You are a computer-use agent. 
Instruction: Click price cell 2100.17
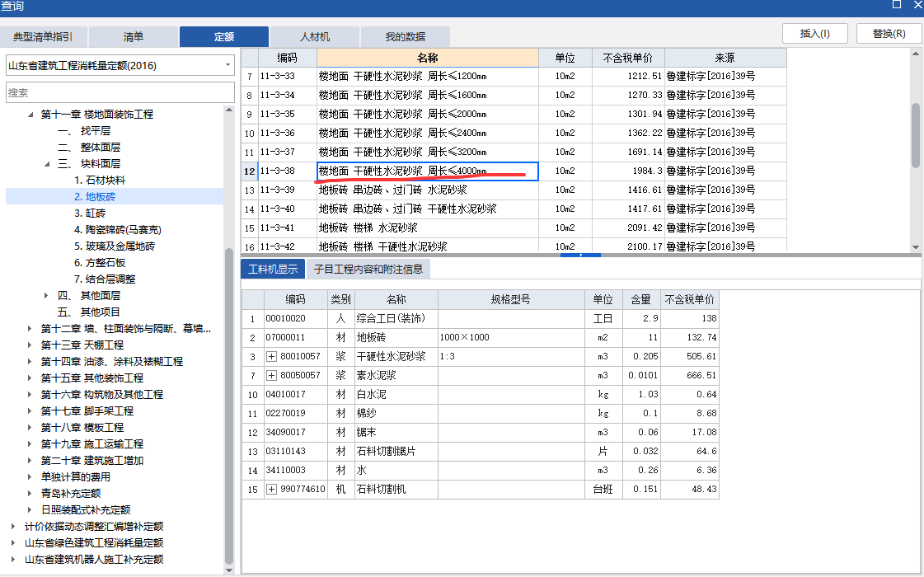click(628, 246)
